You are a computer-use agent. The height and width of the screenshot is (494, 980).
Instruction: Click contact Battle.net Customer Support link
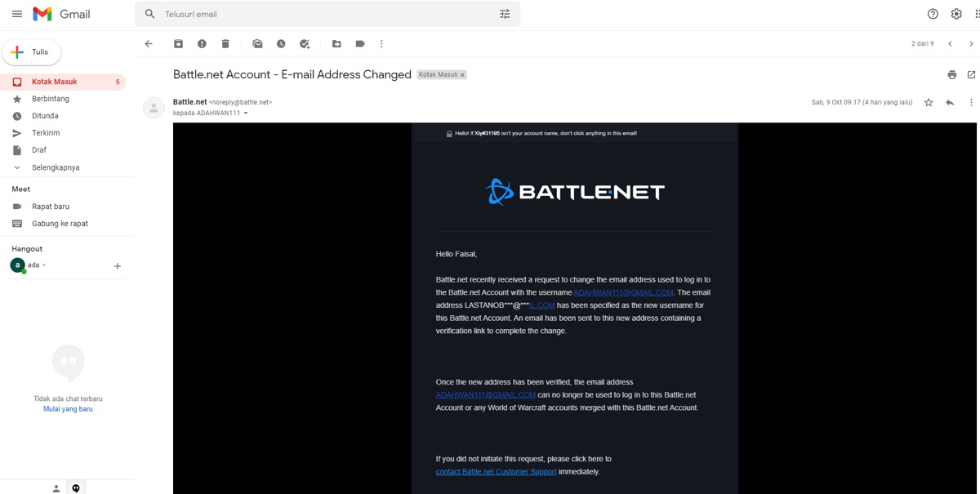click(x=496, y=472)
